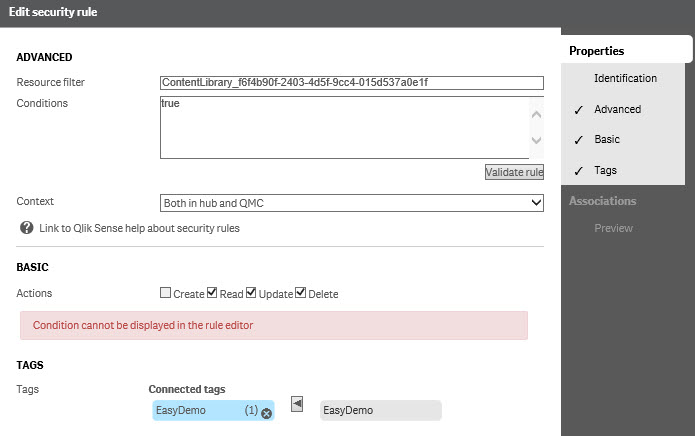695x436 pixels.
Task: Uncheck the Read action checkbox
Action: pyautogui.click(x=212, y=292)
